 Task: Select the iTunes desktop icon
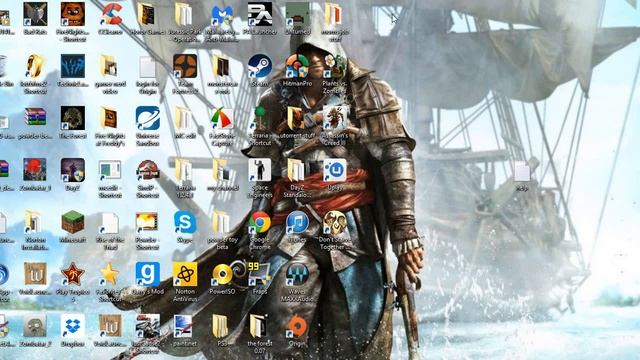pyautogui.click(x=297, y=222)
